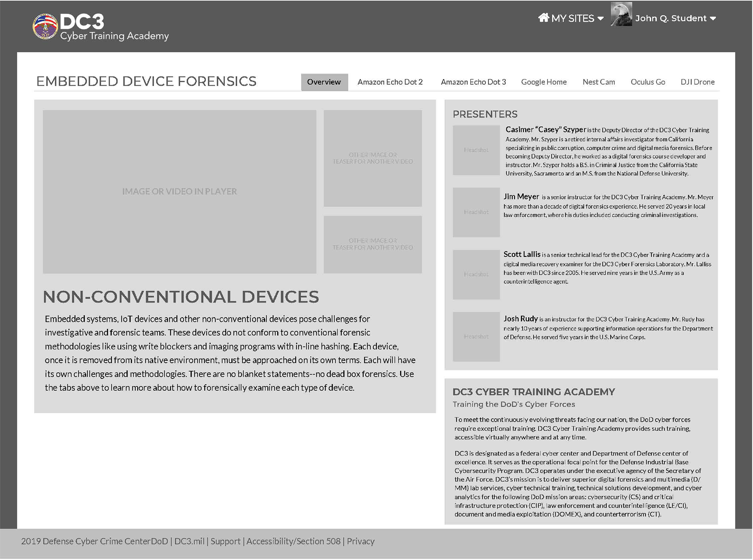Open the Support footer link

coord(226,542)
